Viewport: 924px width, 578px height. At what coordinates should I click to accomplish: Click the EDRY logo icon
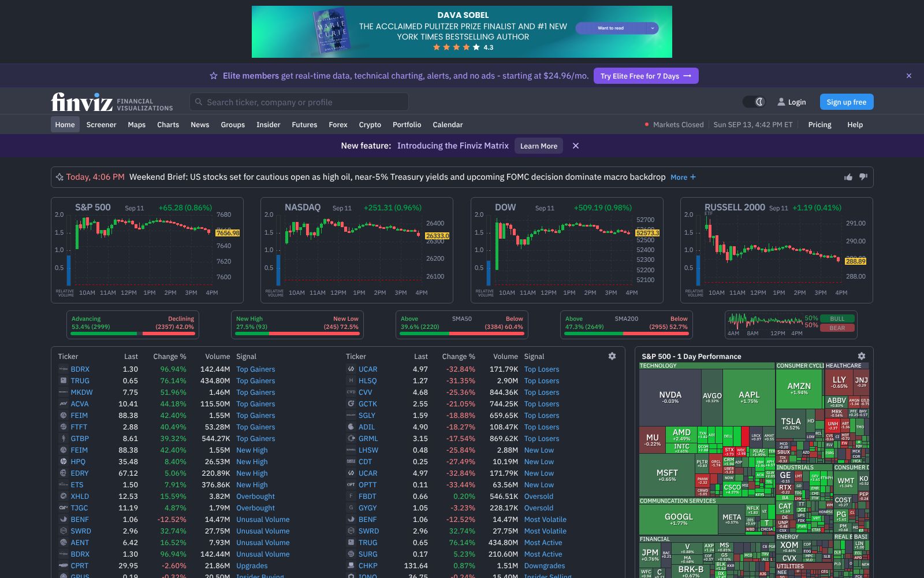click(x=64, y=473)
